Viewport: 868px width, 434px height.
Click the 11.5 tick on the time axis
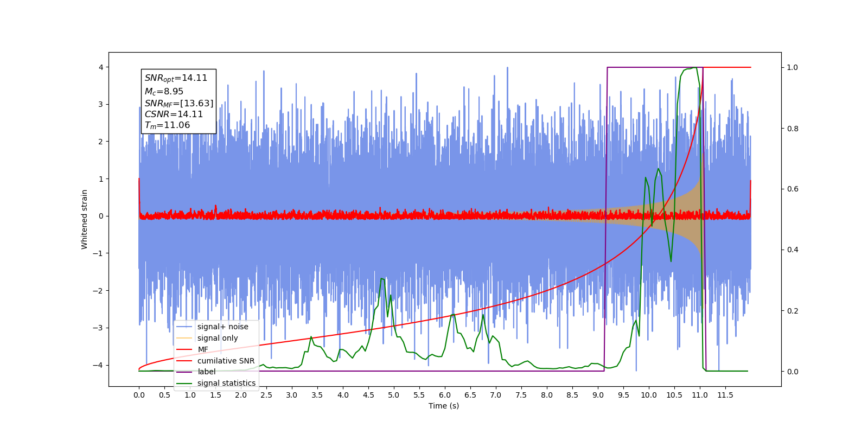pos(725,395)
